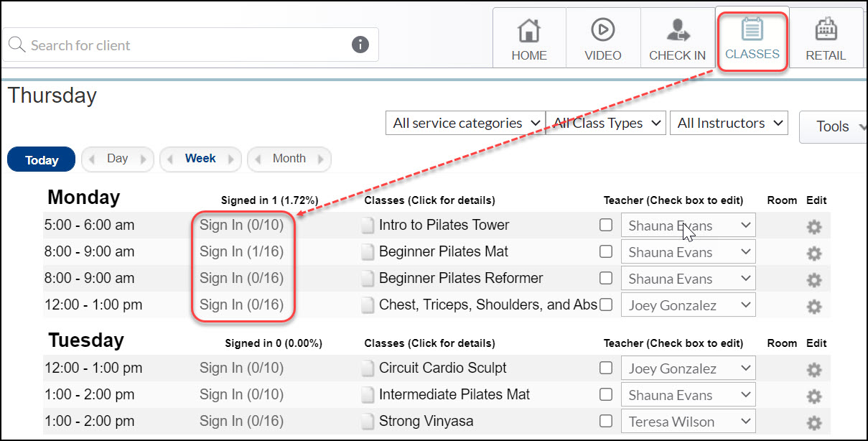
Task: Expand the All Class Types dropdown
Action: (x=605, y=123)
